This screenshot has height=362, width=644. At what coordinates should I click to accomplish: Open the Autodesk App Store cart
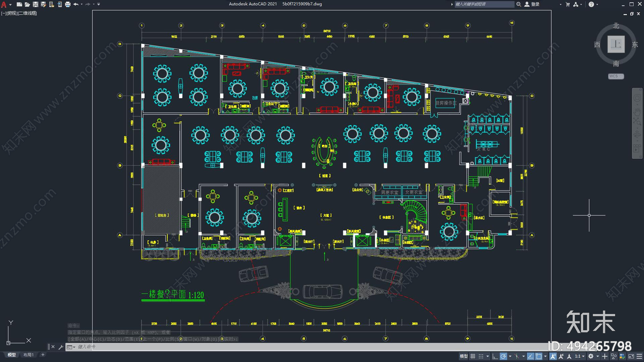568,4
